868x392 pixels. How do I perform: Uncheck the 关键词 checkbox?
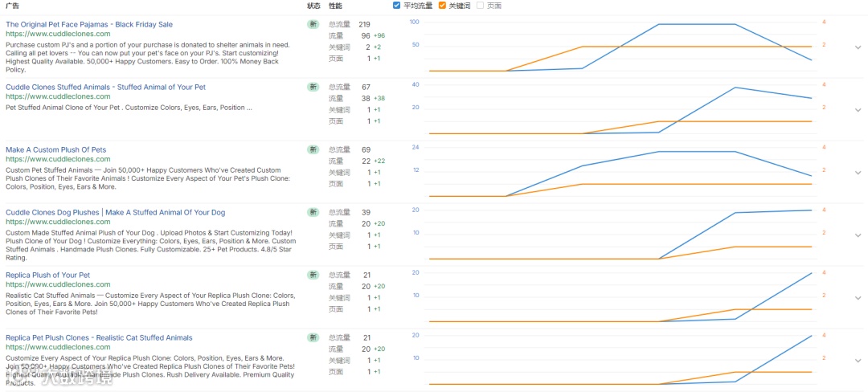(x=442, y=6)
